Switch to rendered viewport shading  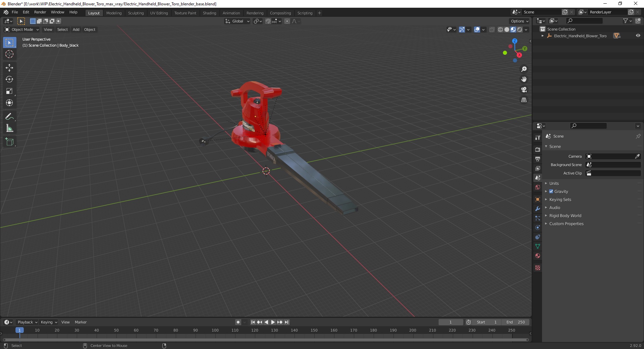[x=520, y=30]
